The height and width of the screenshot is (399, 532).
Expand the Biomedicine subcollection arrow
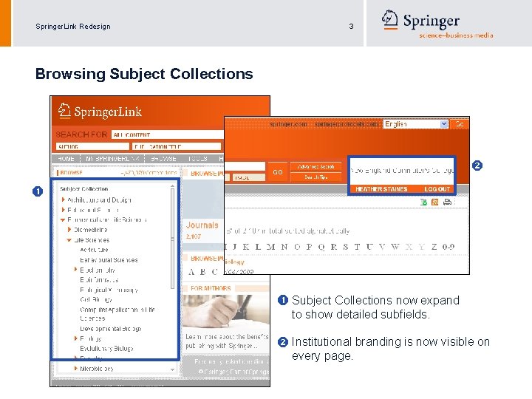pos(69,229)
